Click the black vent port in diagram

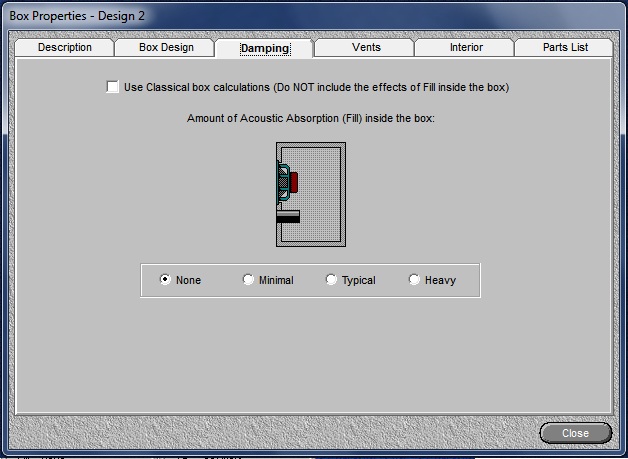click(x=288, y=216)
